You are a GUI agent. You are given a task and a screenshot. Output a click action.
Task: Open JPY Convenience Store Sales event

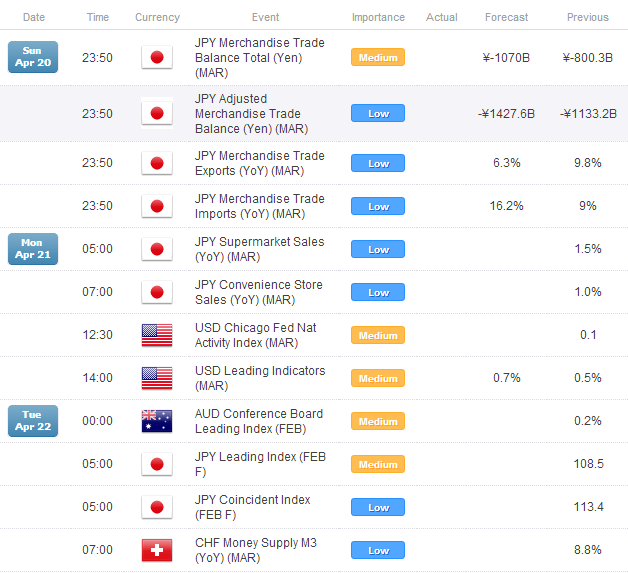pos(259,292)
